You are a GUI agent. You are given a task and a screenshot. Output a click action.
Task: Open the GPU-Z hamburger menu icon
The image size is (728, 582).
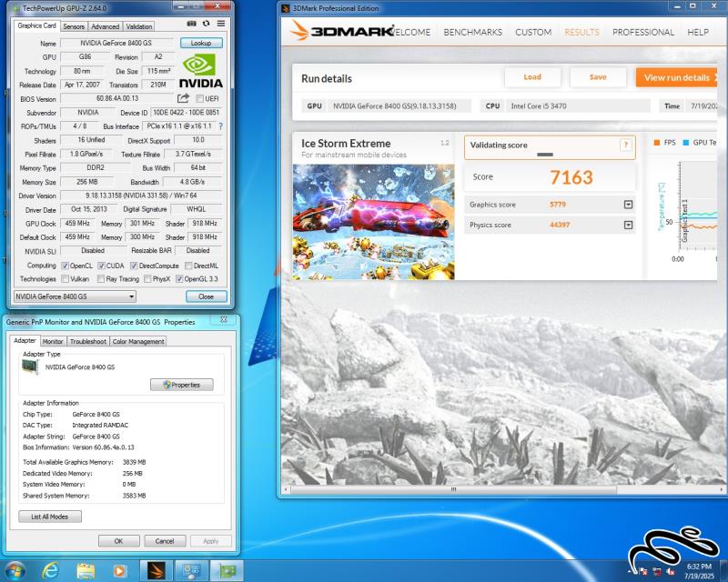[221, 24]
